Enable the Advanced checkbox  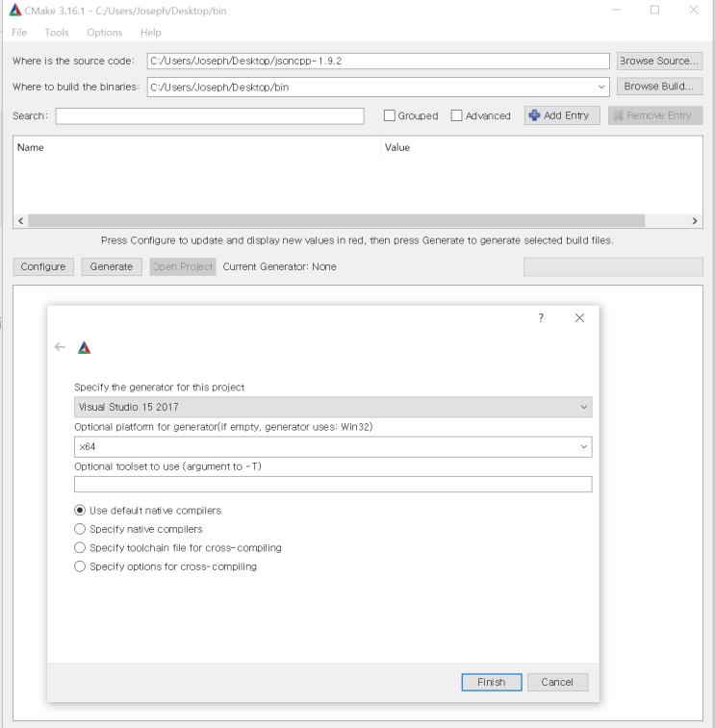tap(457, 115)
